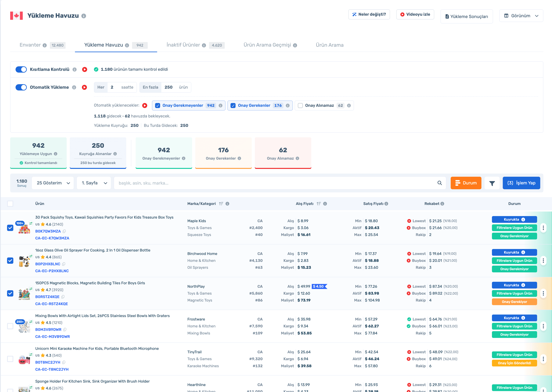Switch to the Envanter tab
Screen dimensions: 552x392
click(x=30, y=45)
